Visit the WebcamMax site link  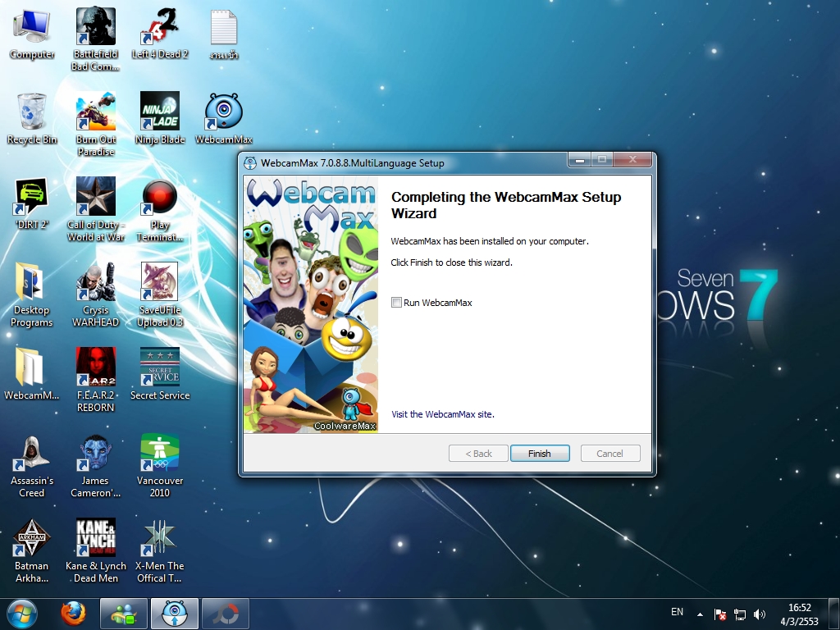coord(442,414)
